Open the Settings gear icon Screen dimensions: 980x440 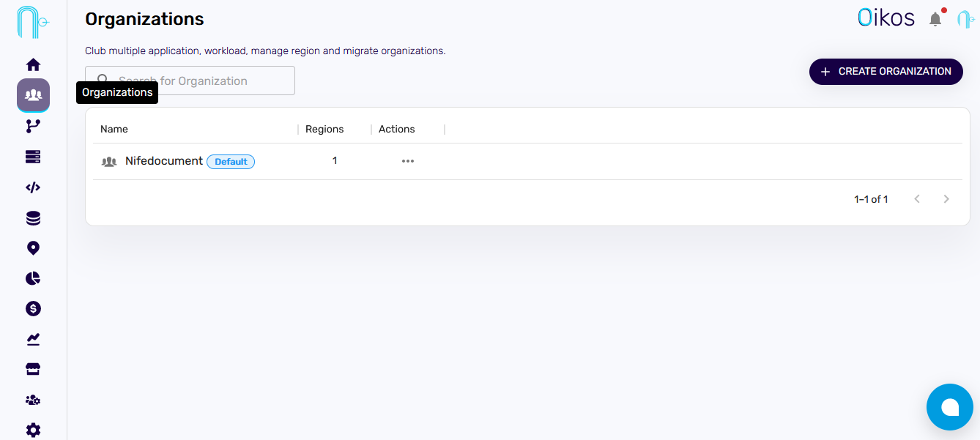[33, 430]
